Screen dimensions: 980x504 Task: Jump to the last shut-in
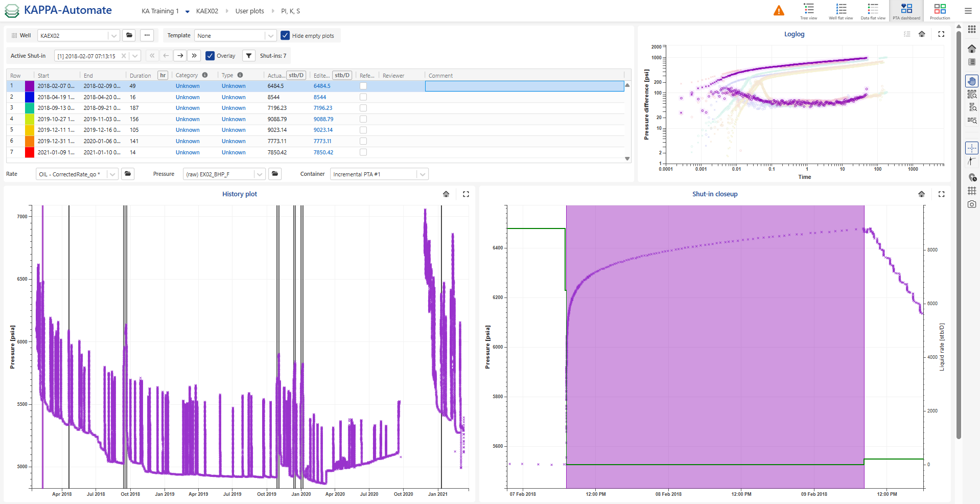click(x=194, y=56)
